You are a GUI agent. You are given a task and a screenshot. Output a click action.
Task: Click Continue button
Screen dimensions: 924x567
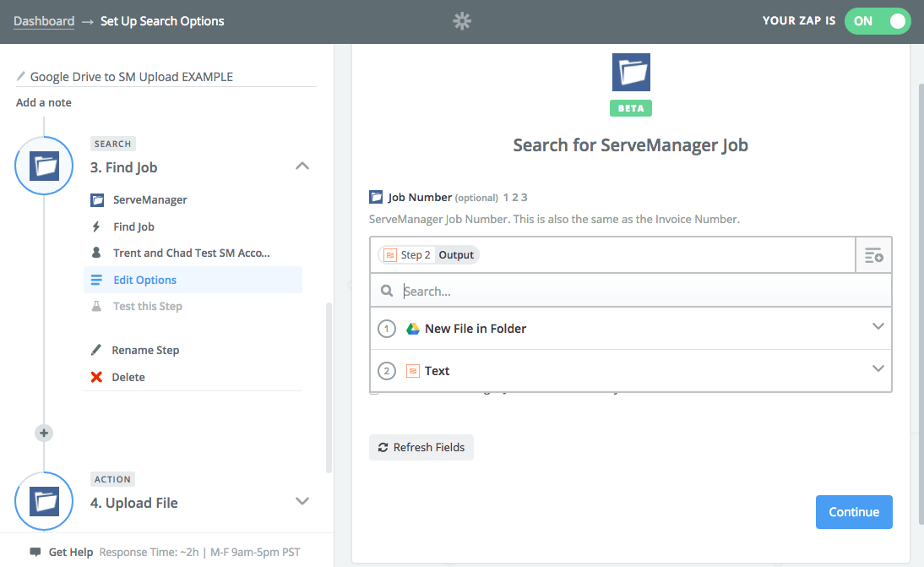coord(854,512)
